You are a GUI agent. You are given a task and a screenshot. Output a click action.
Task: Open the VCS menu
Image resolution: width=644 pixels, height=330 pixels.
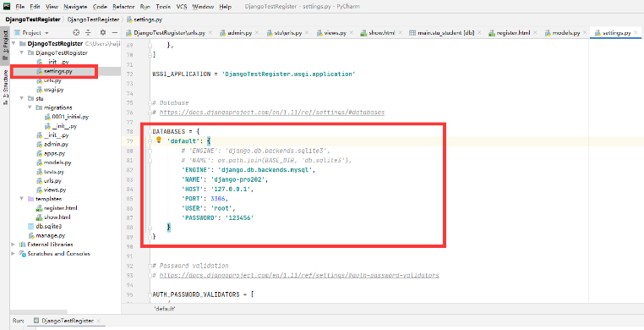tap(182, 7)
